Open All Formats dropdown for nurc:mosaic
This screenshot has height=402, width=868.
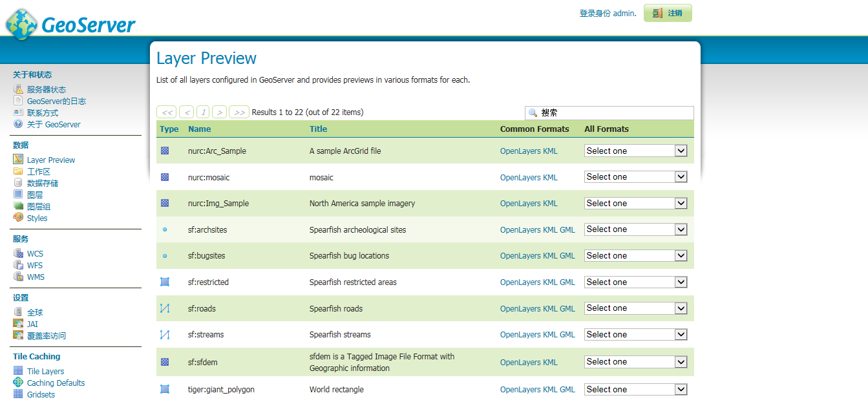[x=636, y=177]
